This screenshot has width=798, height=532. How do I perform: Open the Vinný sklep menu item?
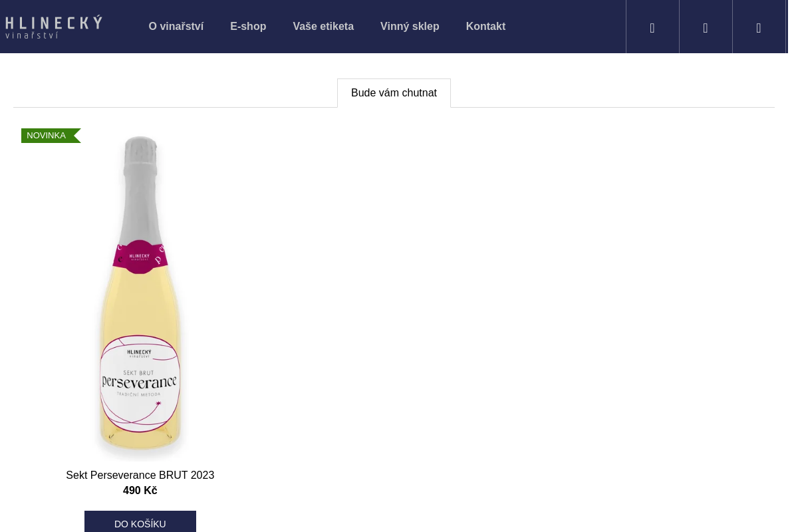coord(410,27)
